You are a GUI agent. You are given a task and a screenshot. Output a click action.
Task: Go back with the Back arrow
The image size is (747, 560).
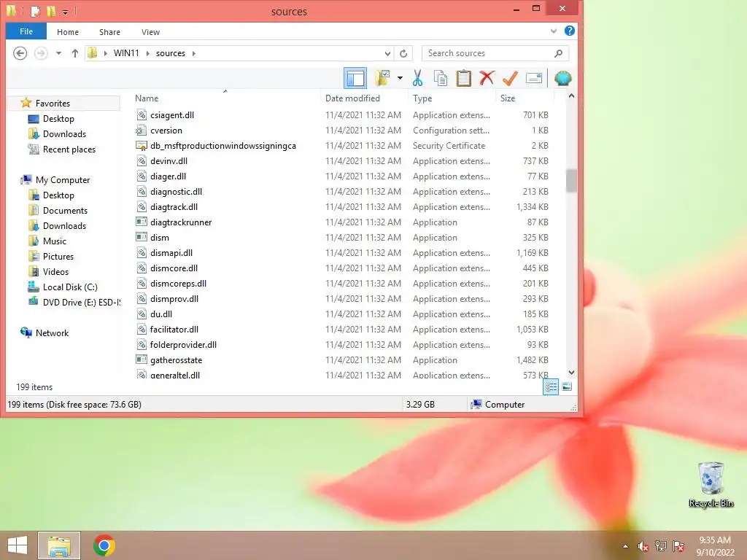20,52
